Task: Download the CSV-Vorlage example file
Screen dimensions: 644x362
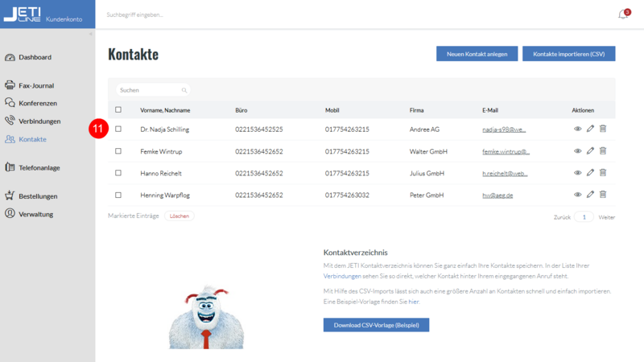Action: (x=376, y=325)
